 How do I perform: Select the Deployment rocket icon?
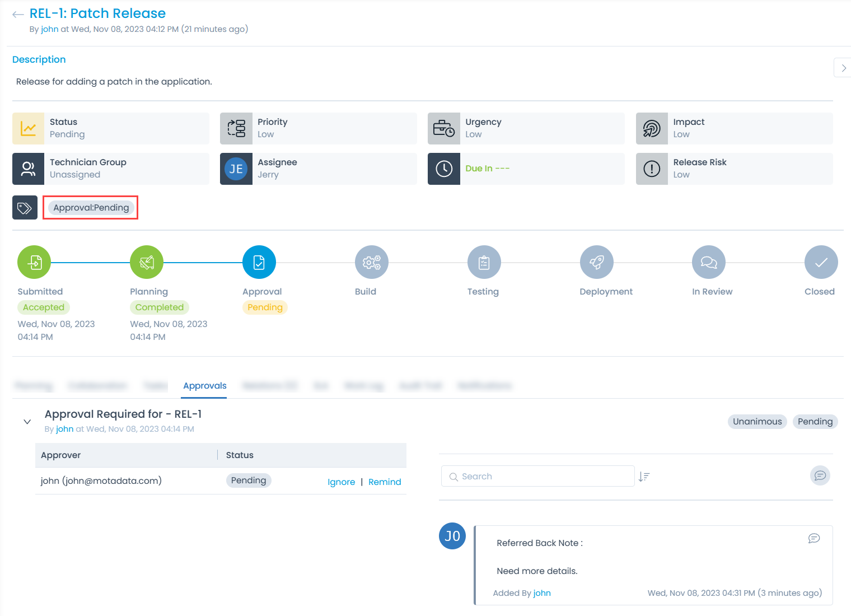(x=597, y=262)
